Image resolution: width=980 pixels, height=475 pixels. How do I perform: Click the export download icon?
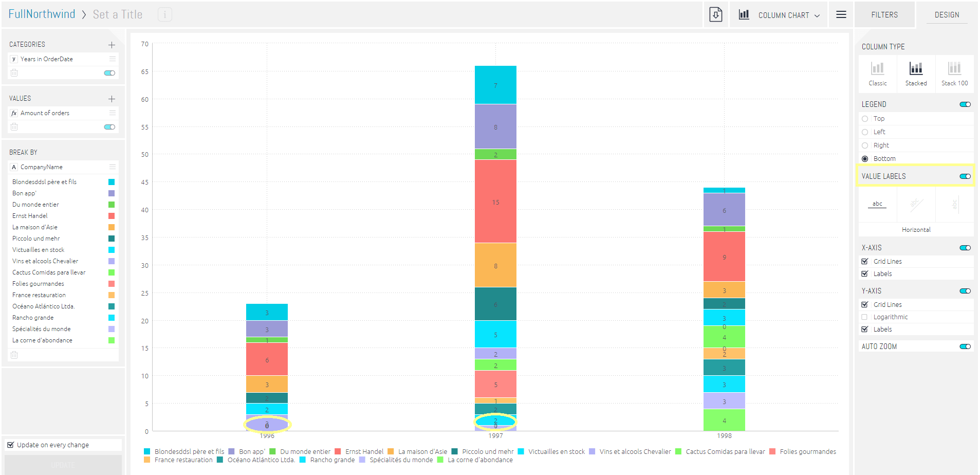[x=715, y=14]
